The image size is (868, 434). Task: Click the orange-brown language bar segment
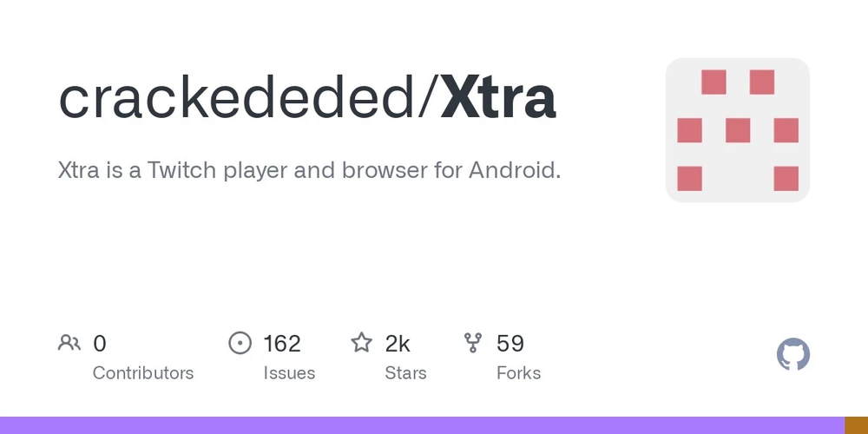[856, 425]
